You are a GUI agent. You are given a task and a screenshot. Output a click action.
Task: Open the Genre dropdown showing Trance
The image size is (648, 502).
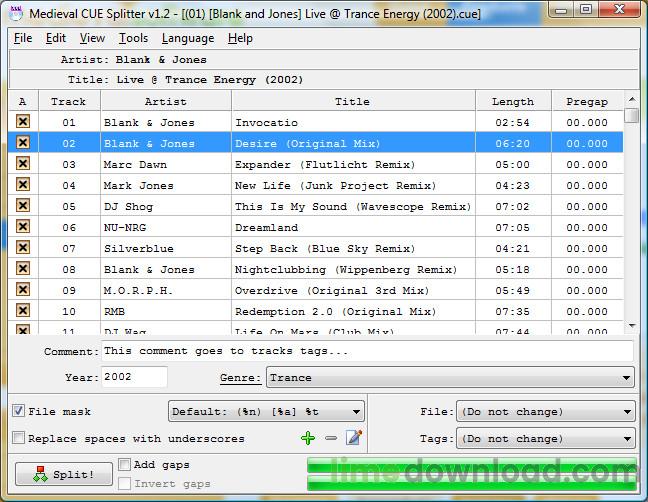(x=450, y=378)
